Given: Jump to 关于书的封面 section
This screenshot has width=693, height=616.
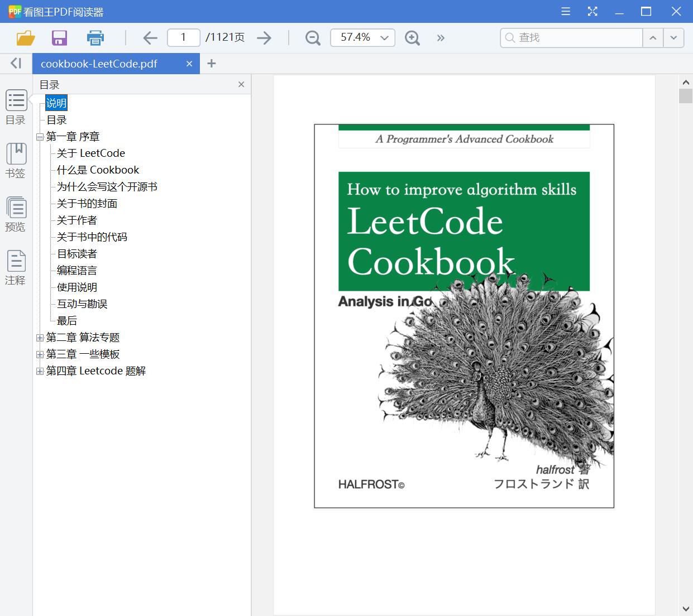Looking at the screenshot, I should click(x=87, y=204).
